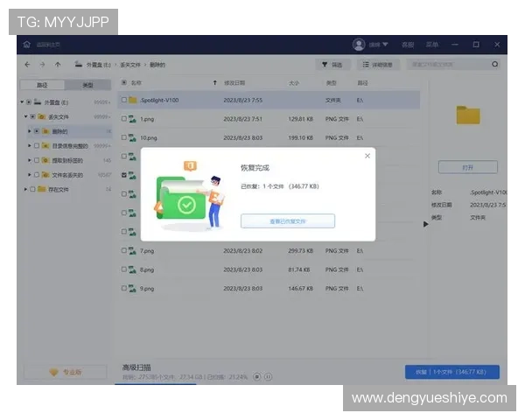This screenshot has height=420, width=525.
Task: Expand the 提取到标签的 tree node
Action: [x=30, y=160]
